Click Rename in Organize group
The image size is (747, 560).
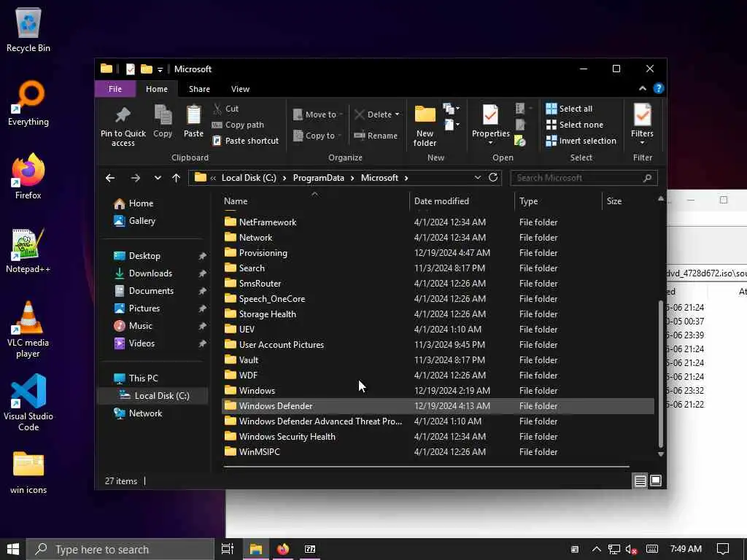[x=376, y=136]
